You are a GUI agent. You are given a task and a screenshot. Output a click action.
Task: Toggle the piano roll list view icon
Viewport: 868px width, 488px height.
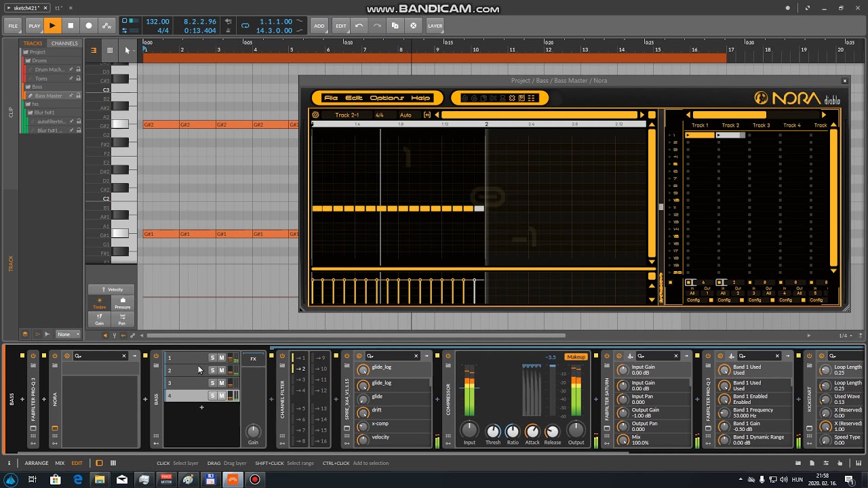pos(94,50)
